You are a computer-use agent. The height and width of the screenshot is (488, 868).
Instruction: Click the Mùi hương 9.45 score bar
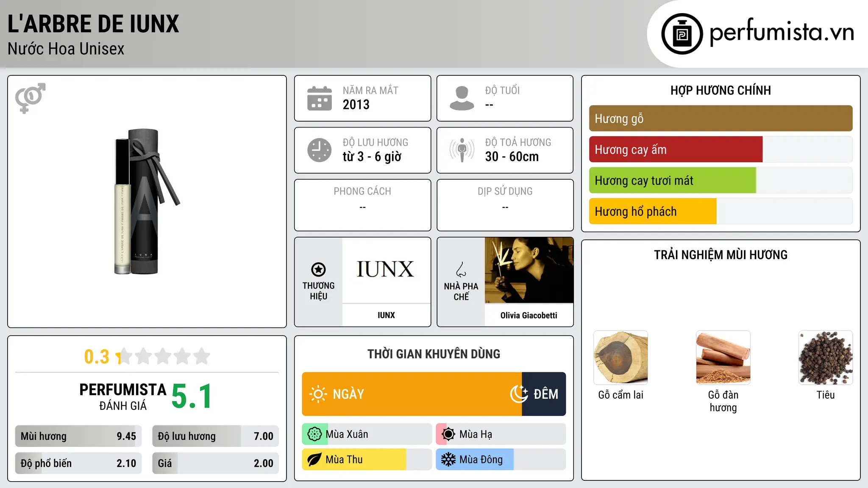tap(78, 436)
